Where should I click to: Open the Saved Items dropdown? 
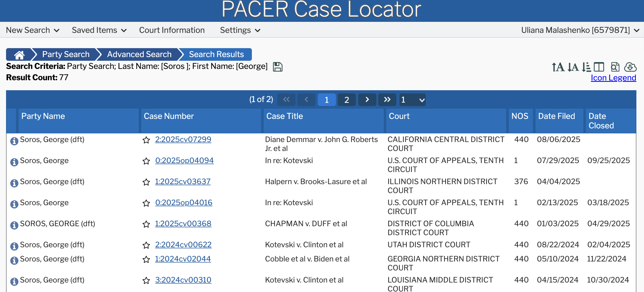tap(99, 30)
